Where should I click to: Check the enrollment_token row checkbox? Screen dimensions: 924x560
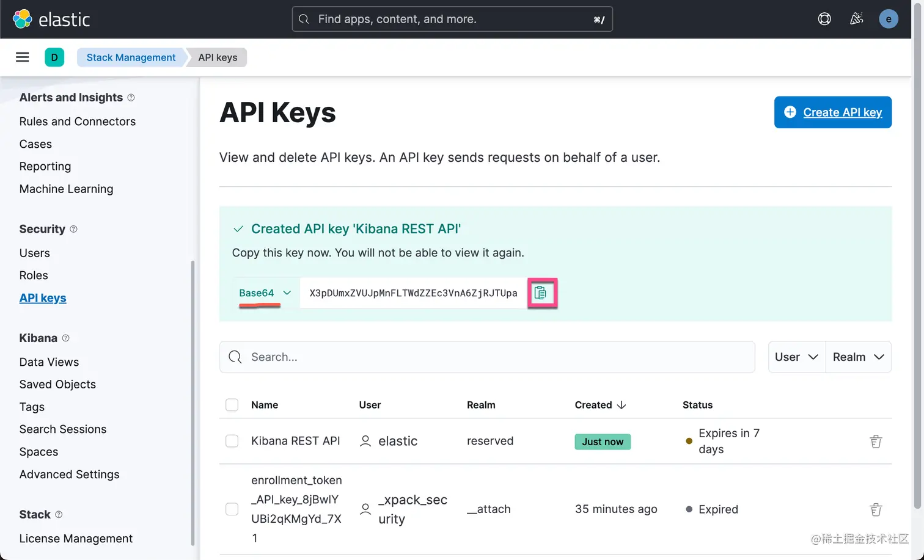click(x=232, y=509)
